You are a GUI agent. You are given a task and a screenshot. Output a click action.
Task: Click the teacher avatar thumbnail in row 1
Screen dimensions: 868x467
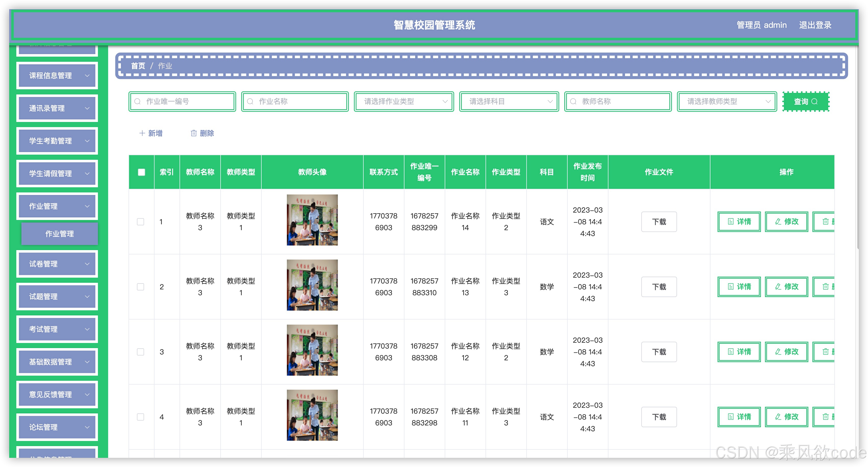click(312, 220)
